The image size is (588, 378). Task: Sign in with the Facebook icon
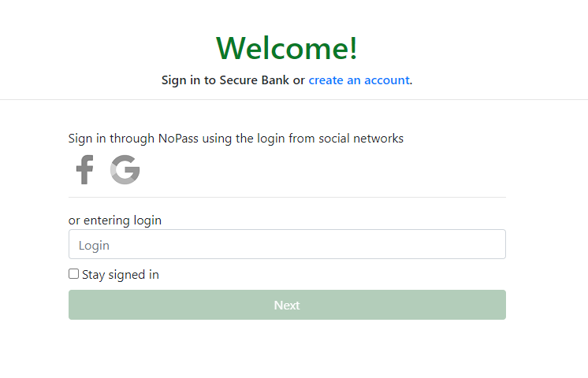coord(84,170)
